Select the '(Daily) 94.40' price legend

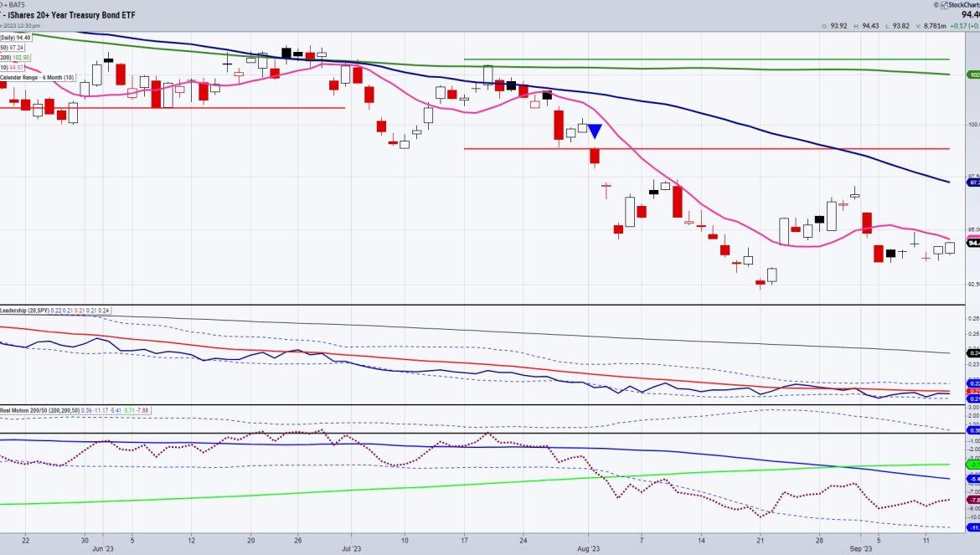tap(16, 38)
